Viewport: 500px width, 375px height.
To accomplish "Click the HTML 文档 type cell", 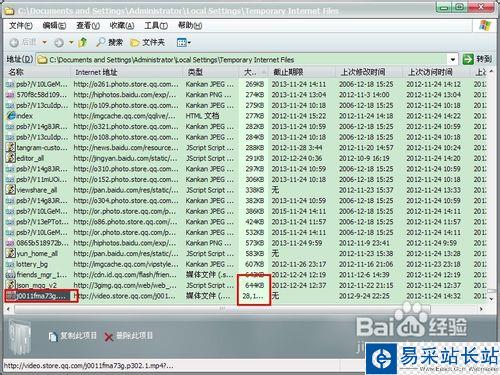I will point(202,116).
